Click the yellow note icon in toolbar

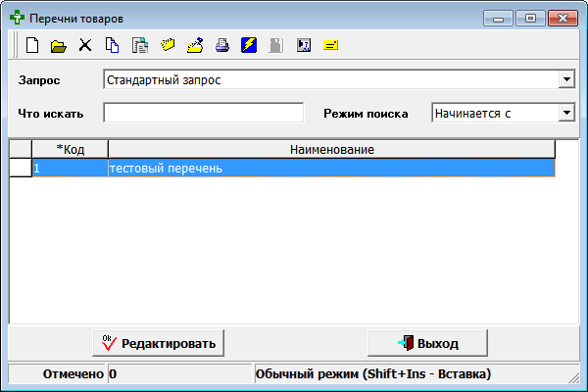pyautogui.click(x=330, y=45)
